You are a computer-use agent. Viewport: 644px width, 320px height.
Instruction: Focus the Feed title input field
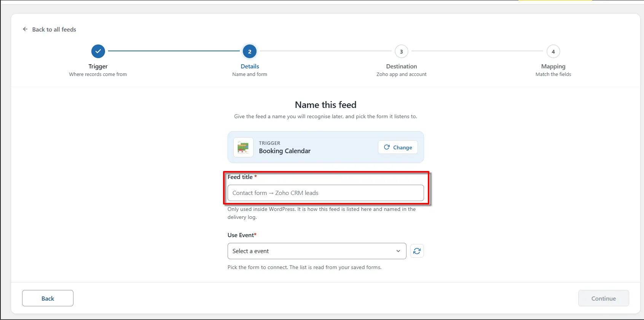pyautogui.click(x=325, y=193)
